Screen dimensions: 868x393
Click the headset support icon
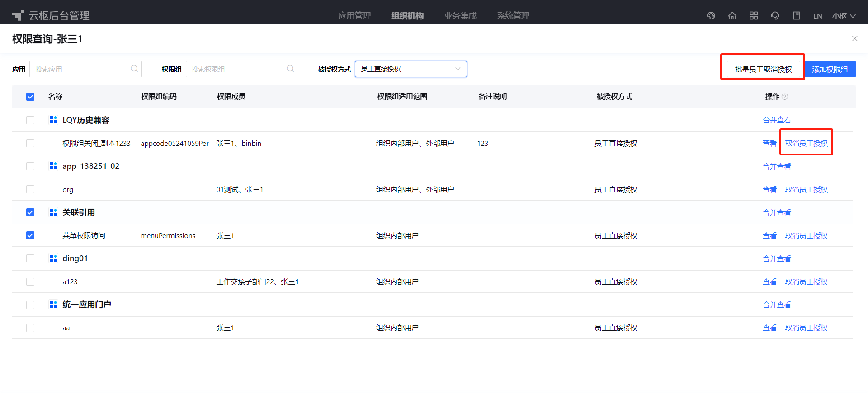(775, 16)
